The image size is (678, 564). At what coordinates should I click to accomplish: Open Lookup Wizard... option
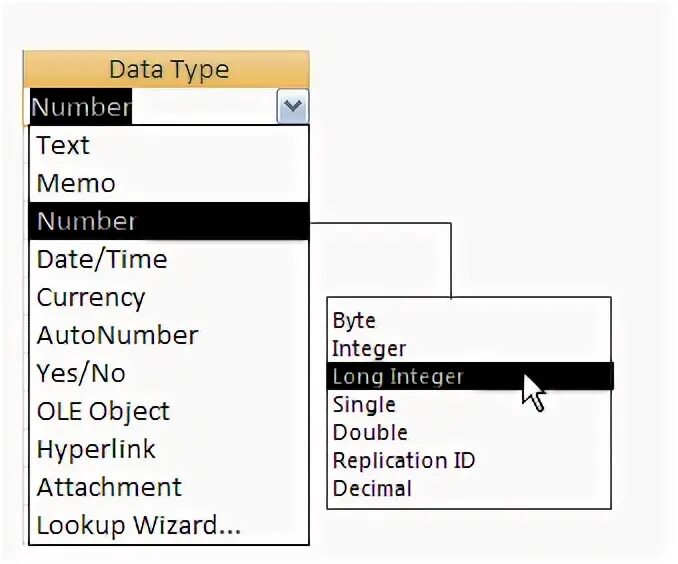pos(169,525)
